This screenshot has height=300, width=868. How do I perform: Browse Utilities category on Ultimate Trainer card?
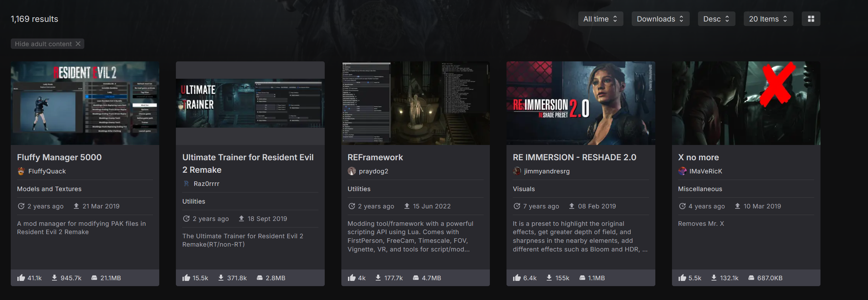pos(194,202)
